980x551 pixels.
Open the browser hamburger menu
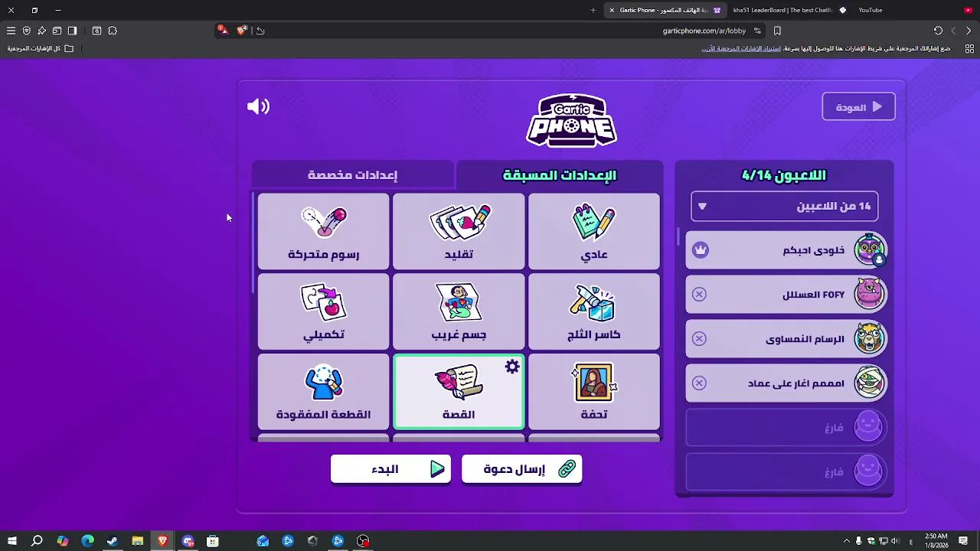[11, 31]
